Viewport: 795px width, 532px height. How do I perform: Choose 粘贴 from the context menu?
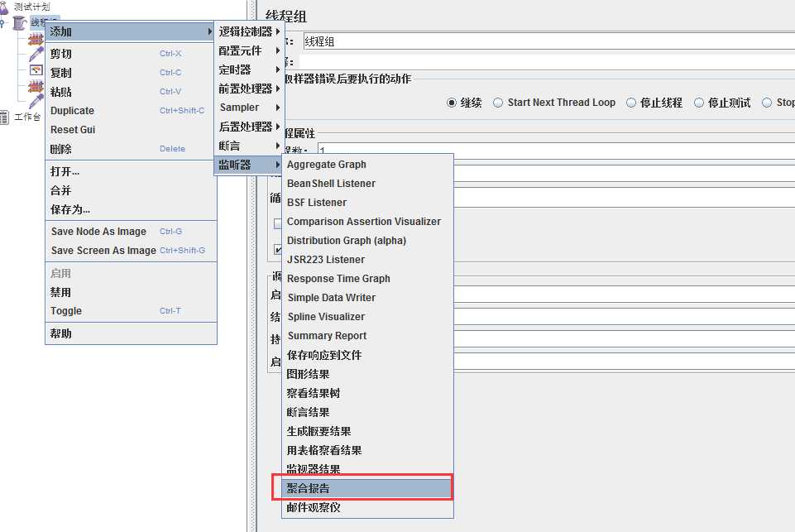pos(131,92)
